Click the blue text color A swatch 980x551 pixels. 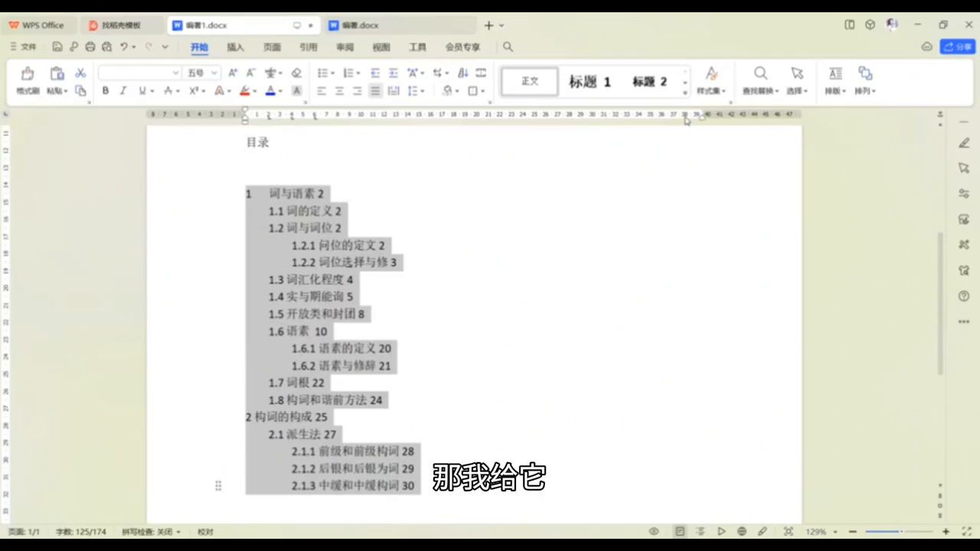pyautogui.click(x=269, y=90)
